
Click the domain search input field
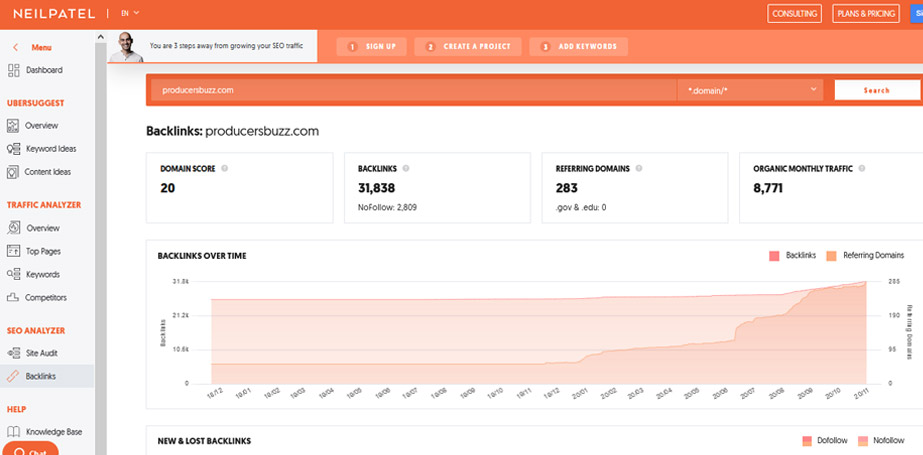(x=413, y=90)
